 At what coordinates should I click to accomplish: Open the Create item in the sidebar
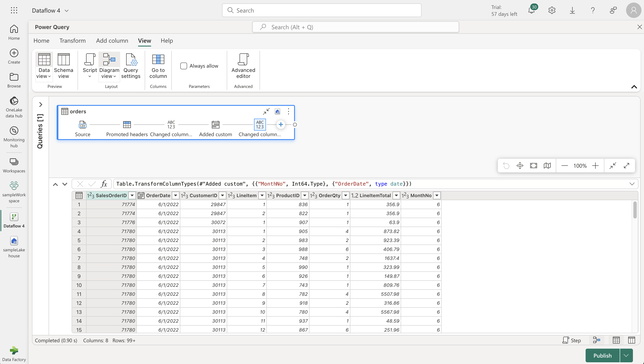14,56
